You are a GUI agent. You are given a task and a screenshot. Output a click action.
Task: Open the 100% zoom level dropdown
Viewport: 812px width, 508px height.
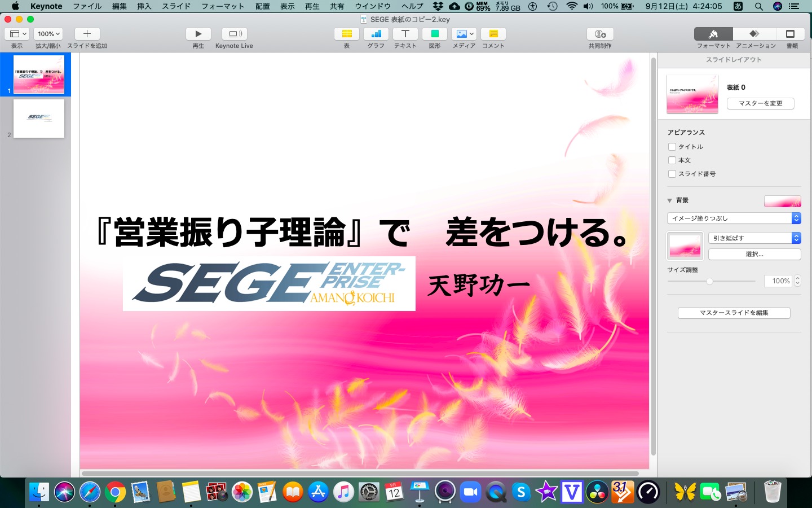click(48, 34)
